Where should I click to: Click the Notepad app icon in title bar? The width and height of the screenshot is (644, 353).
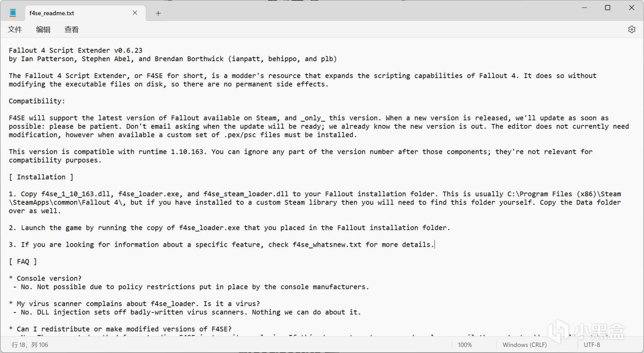click(x=13, y=13)
